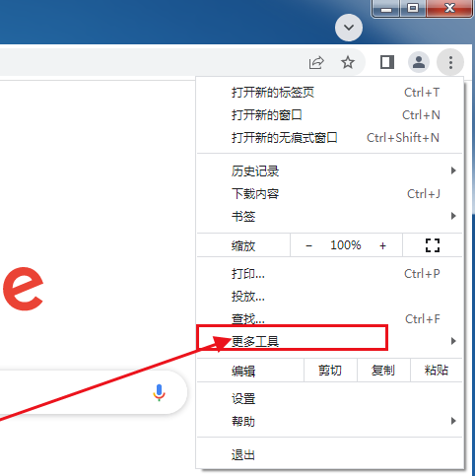
Task: Click the voice search microphone icon
Action: point(159,392)
